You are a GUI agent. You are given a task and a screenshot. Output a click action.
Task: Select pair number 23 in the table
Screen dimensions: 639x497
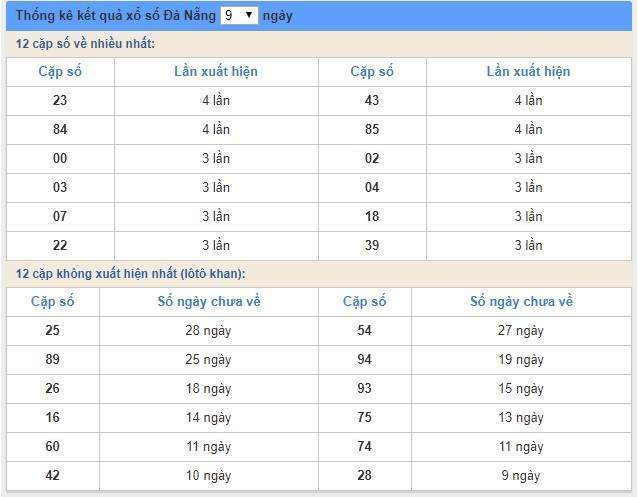[x=60, y=100]
